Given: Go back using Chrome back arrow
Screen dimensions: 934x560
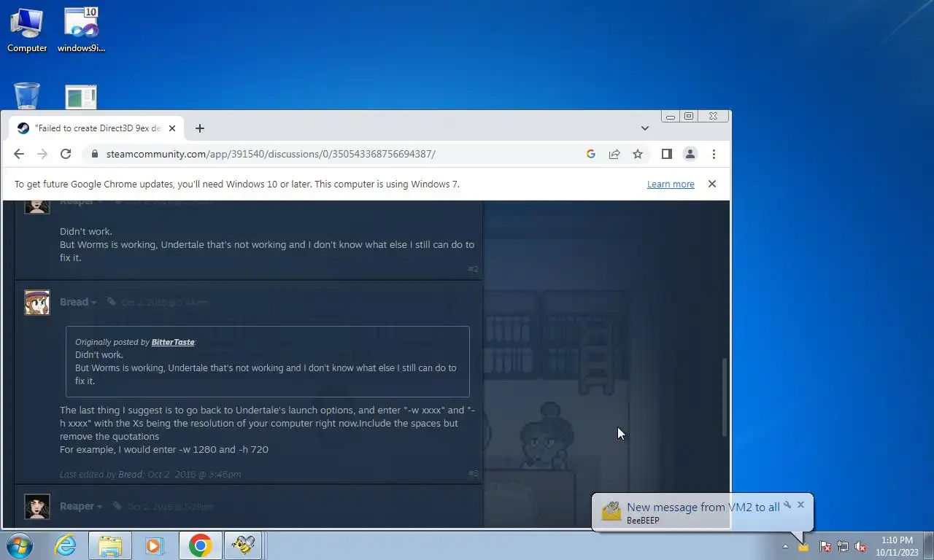Looking at the screenshot, I should 19,154.
